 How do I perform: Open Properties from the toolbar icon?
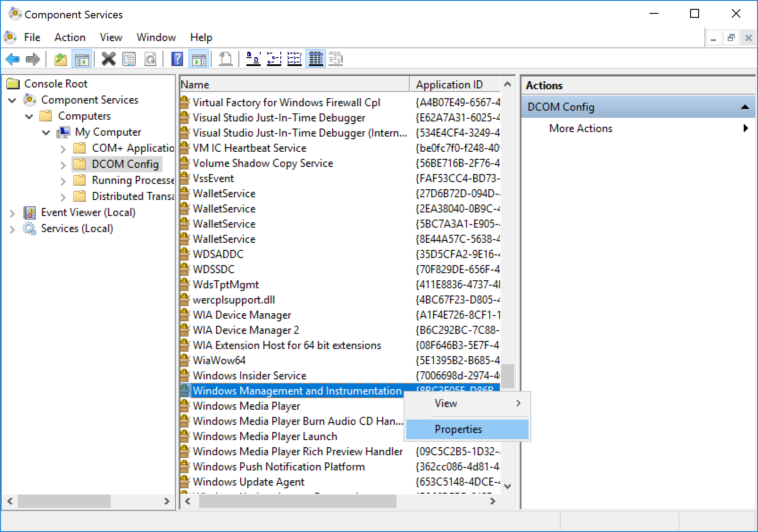tap(129, 59)
